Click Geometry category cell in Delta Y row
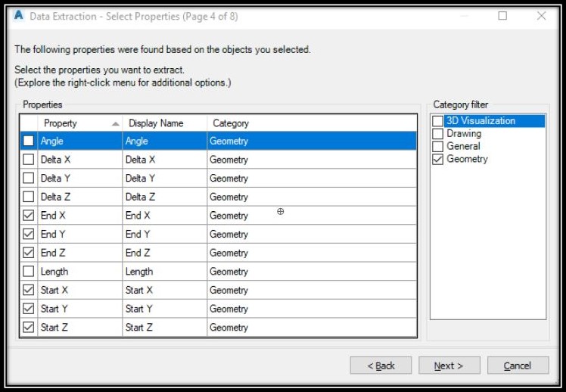The image size is (566, 392). pos(312,178)
